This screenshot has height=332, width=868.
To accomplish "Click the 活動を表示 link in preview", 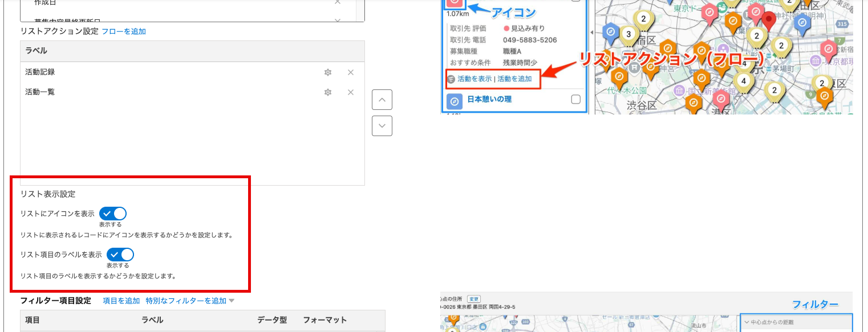I will click(x=474, y=79).
